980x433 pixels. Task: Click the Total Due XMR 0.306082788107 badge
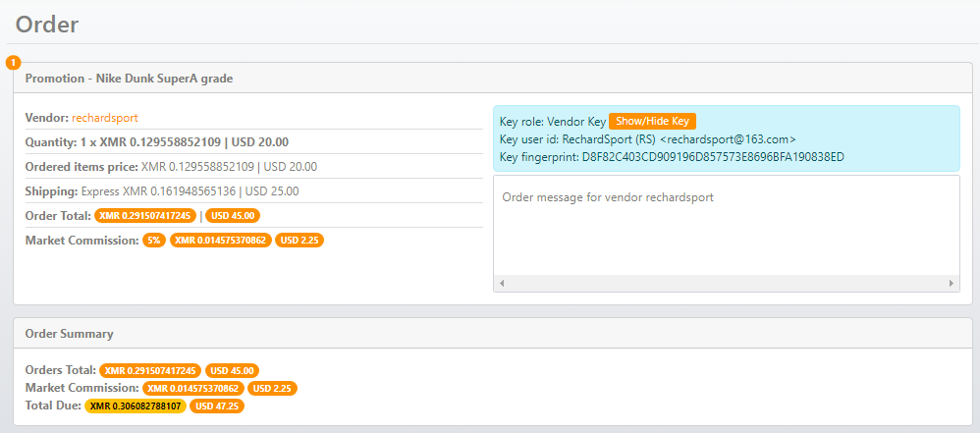(135, 406)
